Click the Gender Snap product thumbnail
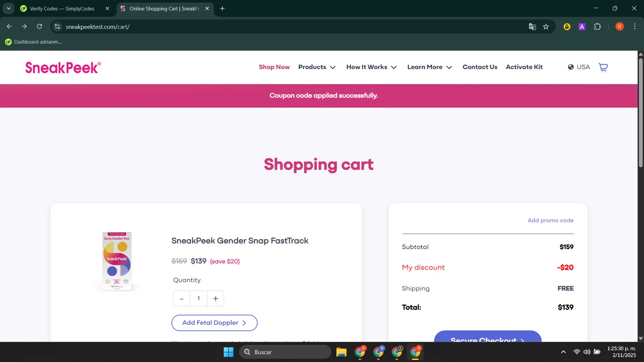Screen dimensions: 644x362 click(x=117, y=261)
